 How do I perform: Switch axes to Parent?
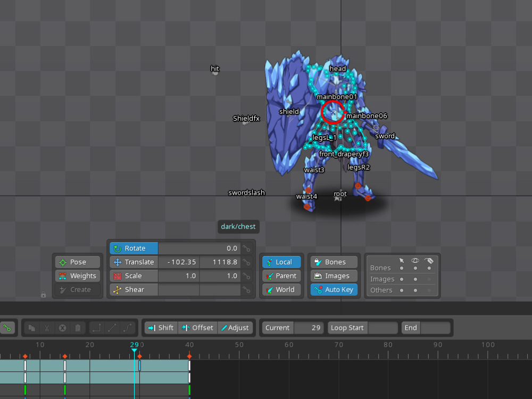pos(281,276)
